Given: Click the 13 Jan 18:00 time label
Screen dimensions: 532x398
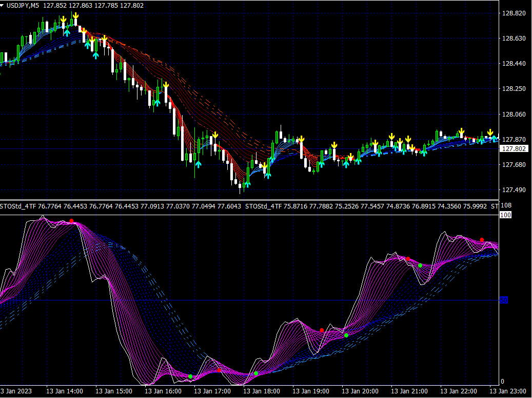Looking at the screenshot, I should tap(262, 391).
